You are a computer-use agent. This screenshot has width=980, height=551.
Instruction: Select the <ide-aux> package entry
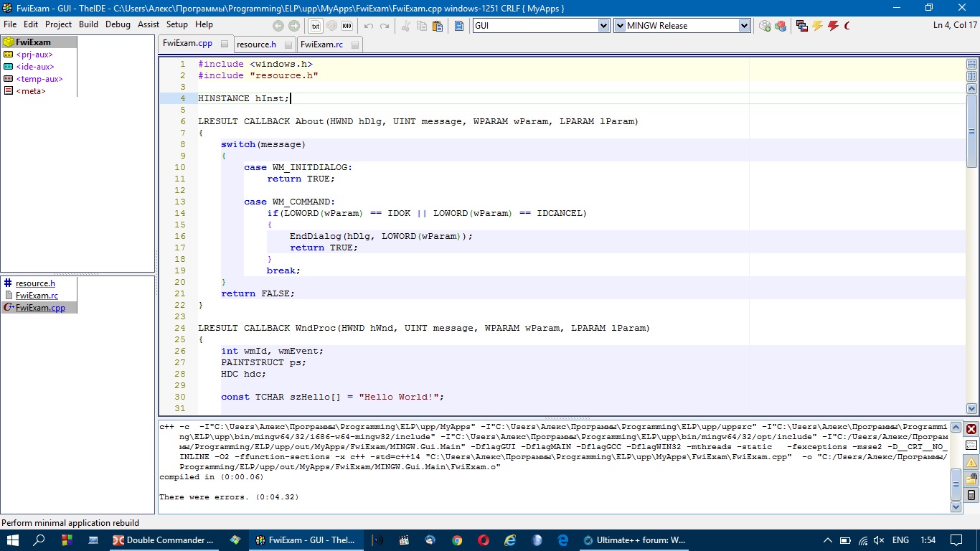(x=34, y=67)
